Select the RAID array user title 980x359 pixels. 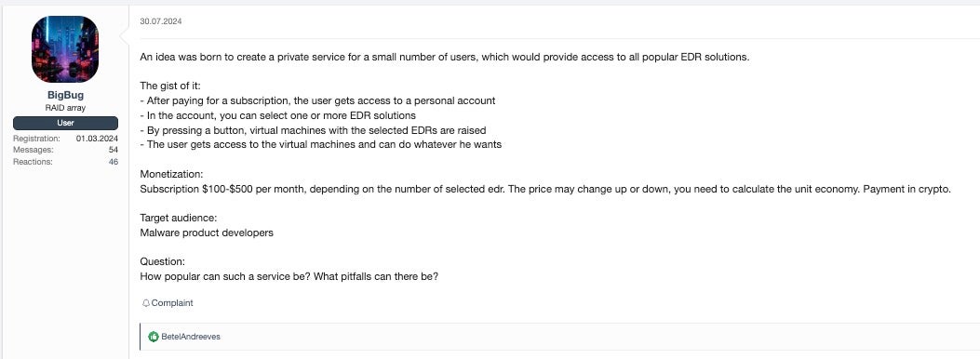click(65, 108)
